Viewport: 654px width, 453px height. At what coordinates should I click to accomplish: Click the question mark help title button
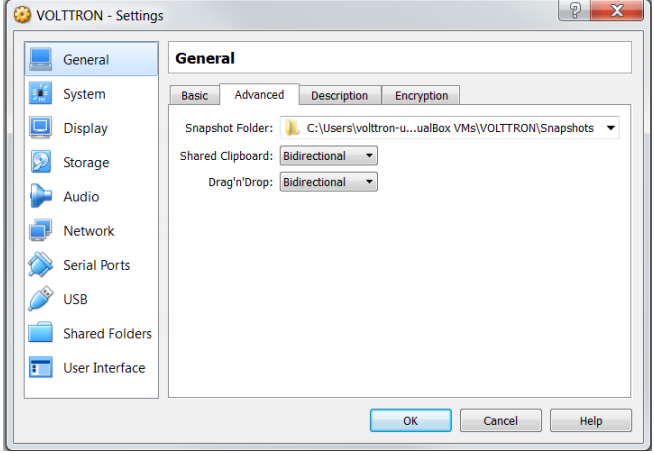(575, 10)
